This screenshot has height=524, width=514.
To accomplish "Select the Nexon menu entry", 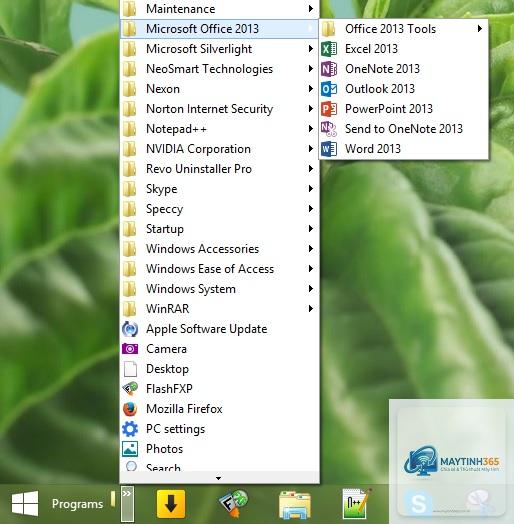I will pos(219,89).
